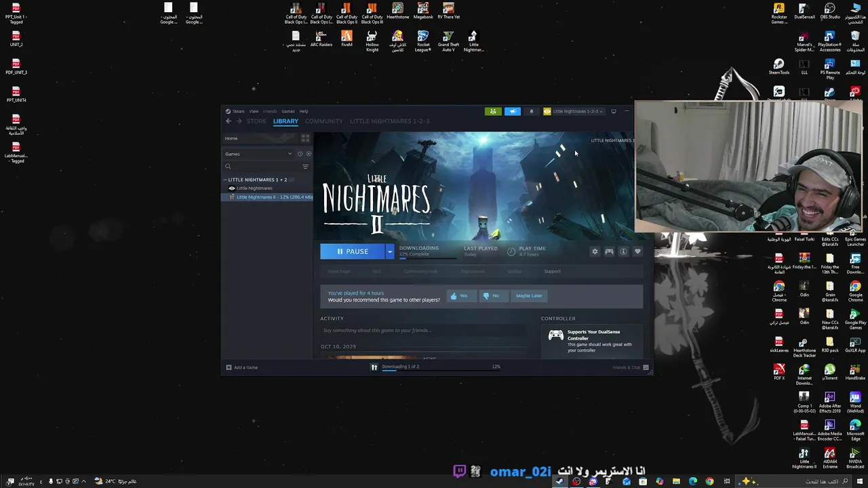Open the View menu
The image size is (868, 488).
[x=254, y=111]
